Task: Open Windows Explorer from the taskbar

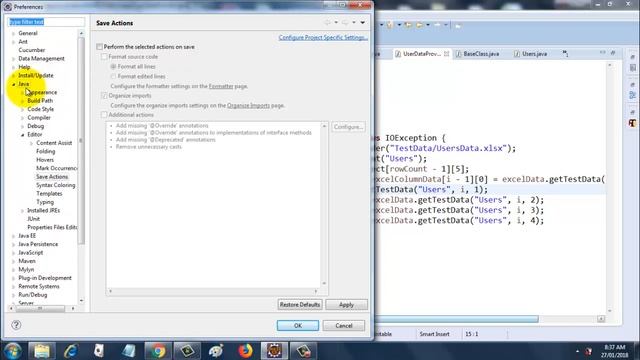Action: [x=42, y=351]
